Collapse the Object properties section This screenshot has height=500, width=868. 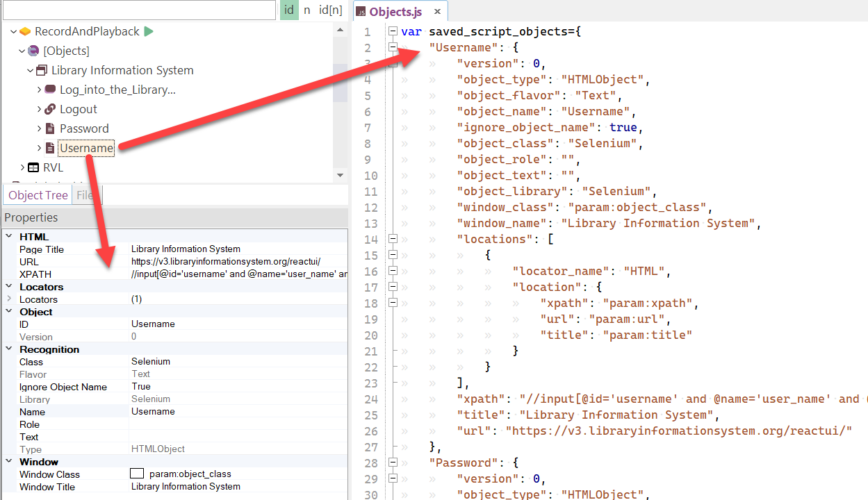(x=9, y=312)
